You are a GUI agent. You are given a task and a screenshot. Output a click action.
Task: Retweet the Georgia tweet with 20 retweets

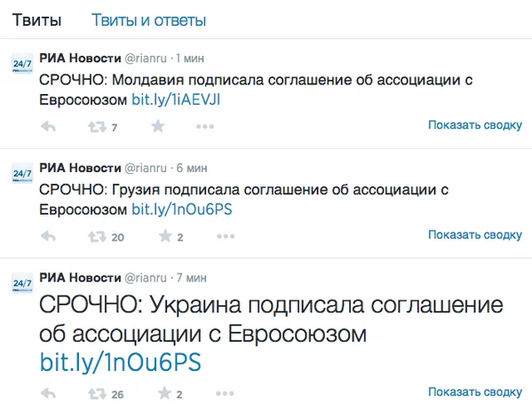coord(97,236)
